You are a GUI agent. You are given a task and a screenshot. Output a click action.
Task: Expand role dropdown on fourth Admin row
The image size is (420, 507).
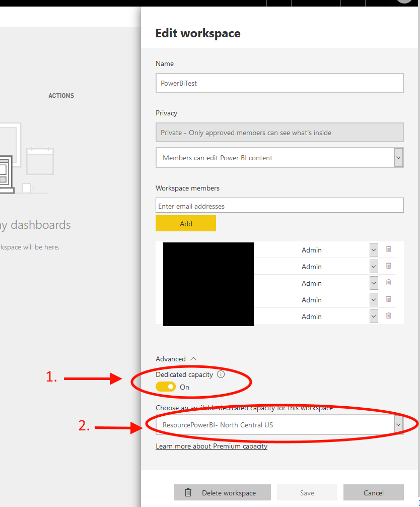coord(374,300)
